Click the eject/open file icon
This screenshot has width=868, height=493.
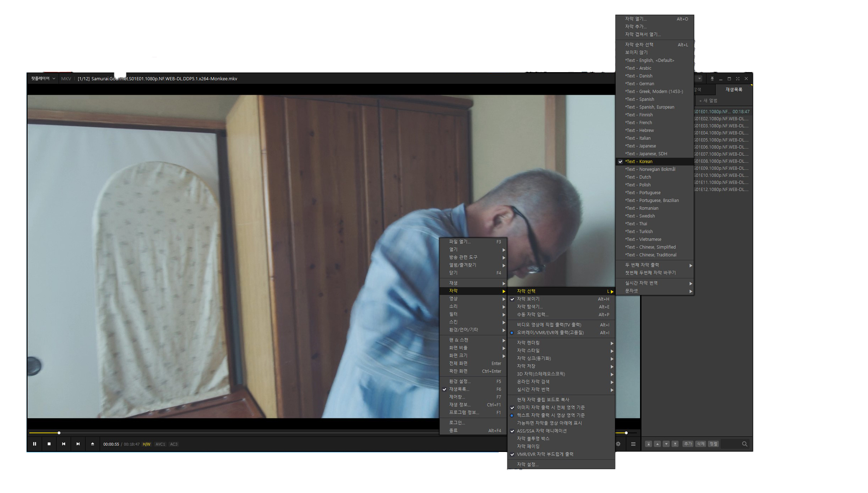93,444
